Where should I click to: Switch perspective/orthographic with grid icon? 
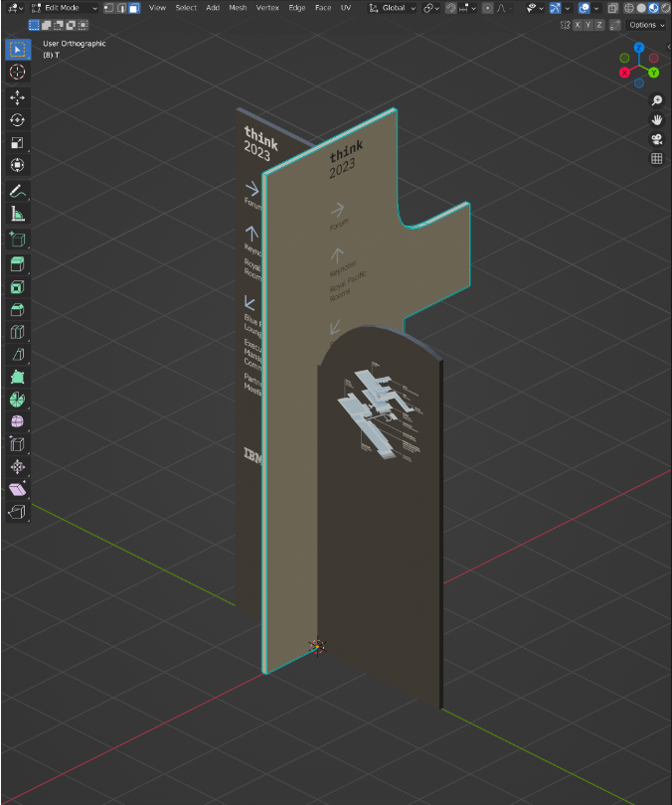click(657, 159)
